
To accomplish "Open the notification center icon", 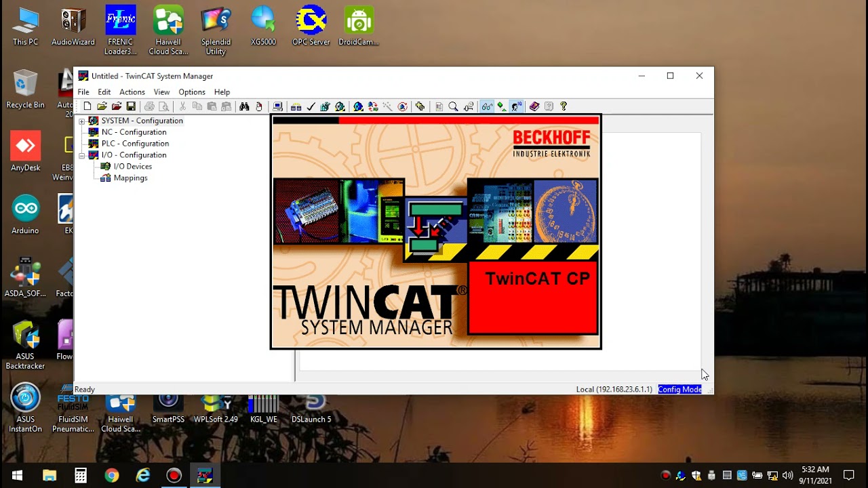I will [x=849, y=475].
